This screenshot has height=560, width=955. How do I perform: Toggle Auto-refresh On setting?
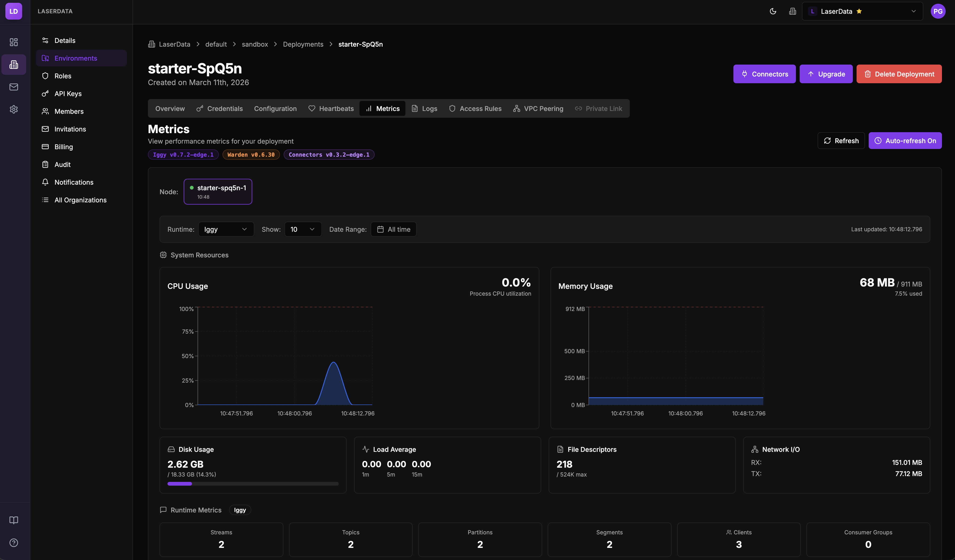905,141
